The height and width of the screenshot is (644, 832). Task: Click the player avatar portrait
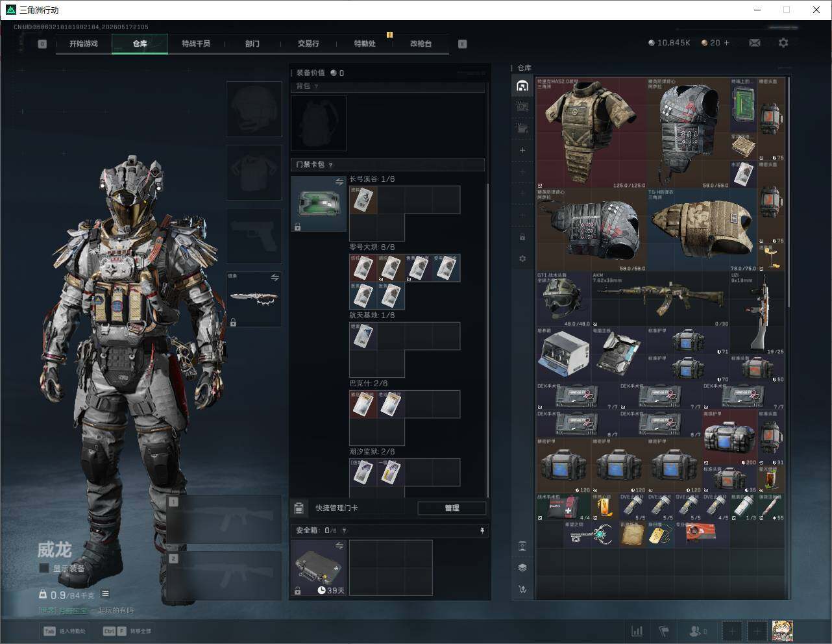coord(783,630)
